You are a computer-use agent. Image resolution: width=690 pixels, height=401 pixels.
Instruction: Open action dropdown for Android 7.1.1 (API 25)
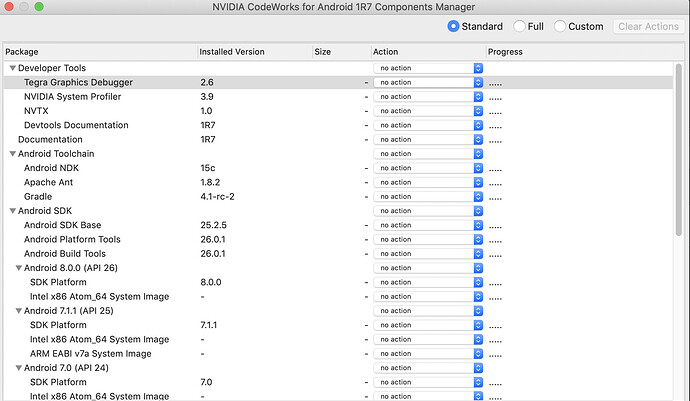point(428,311)
